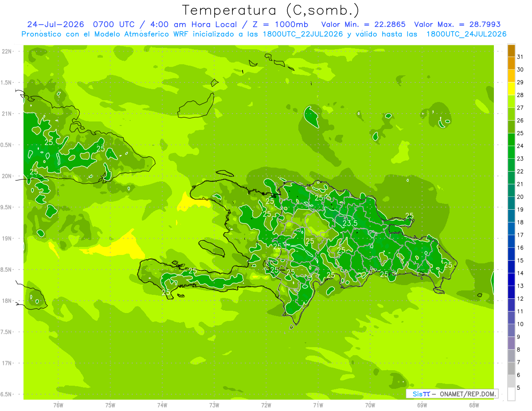Click the "20N" latitude label
The width and height of the screenshot is (532, 411).
point(6,176)
